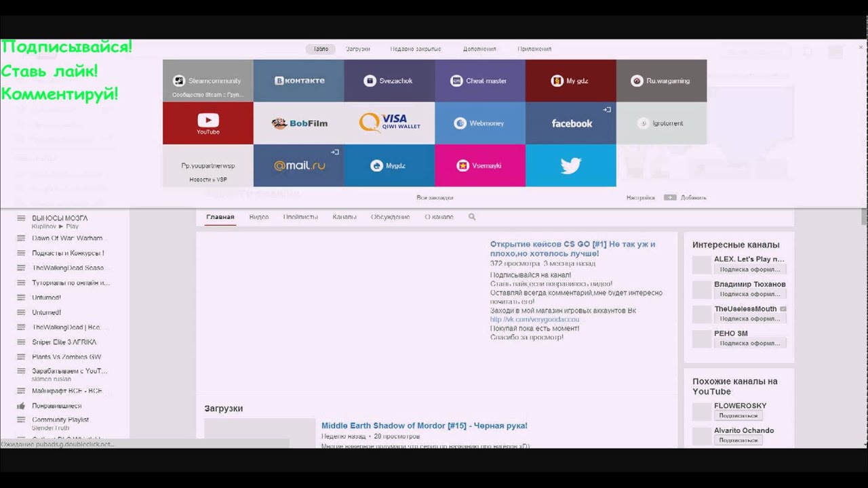868x488 pixels.
Task: Open the Приложения tab
Action: (534, 49)
